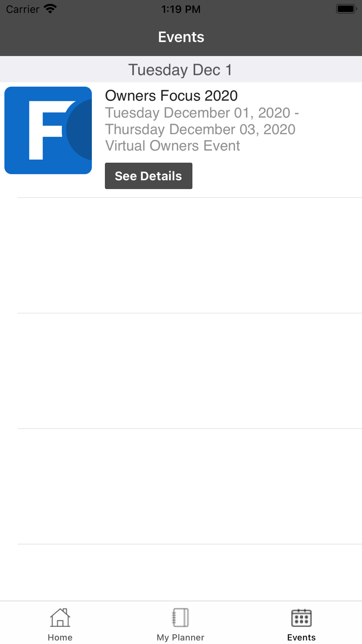Switch to the Home tab label

(60, 637)
